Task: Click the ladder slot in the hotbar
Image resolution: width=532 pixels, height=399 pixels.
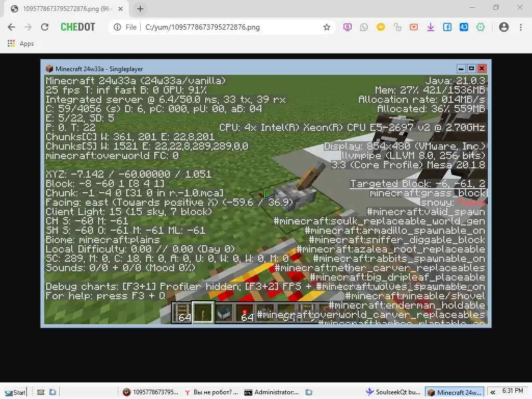Action: 182,312
